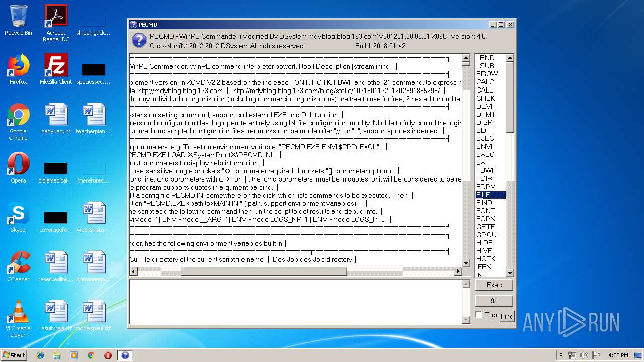Open shippingtick desktop file
The width and height of the screenshot is (644, 362).
[x=94, y=25]
